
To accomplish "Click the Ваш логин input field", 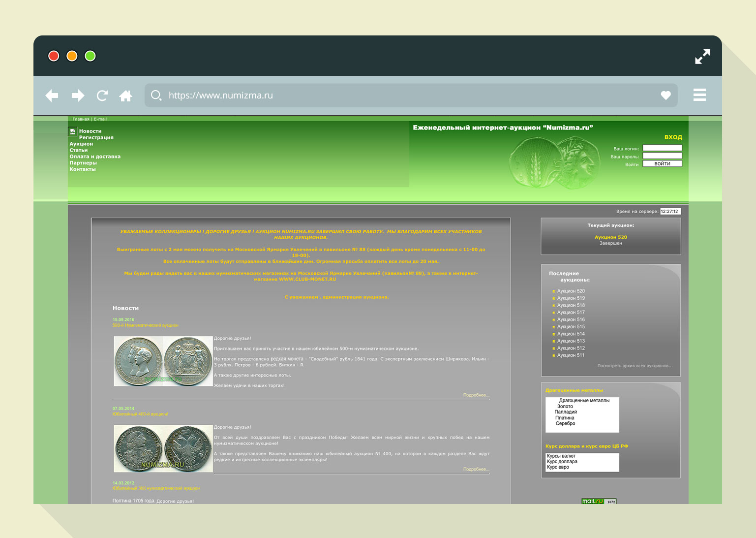I will 662,148.
